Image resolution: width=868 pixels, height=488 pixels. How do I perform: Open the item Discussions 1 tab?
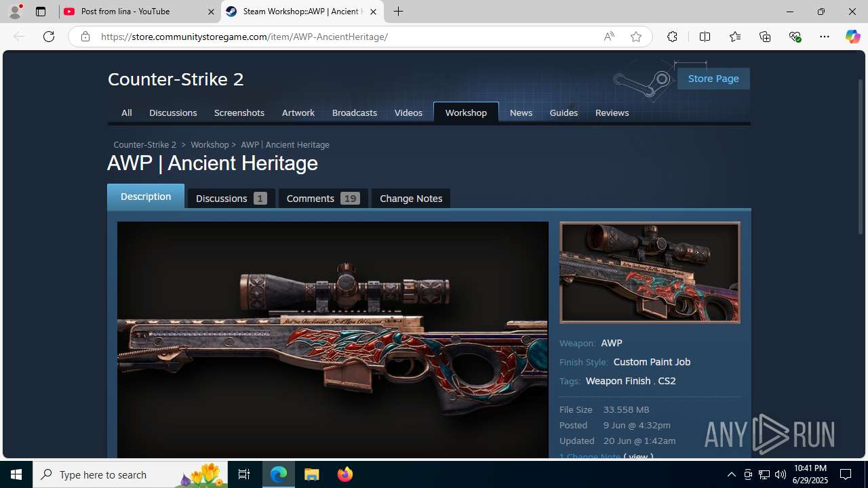coord(231,198)
